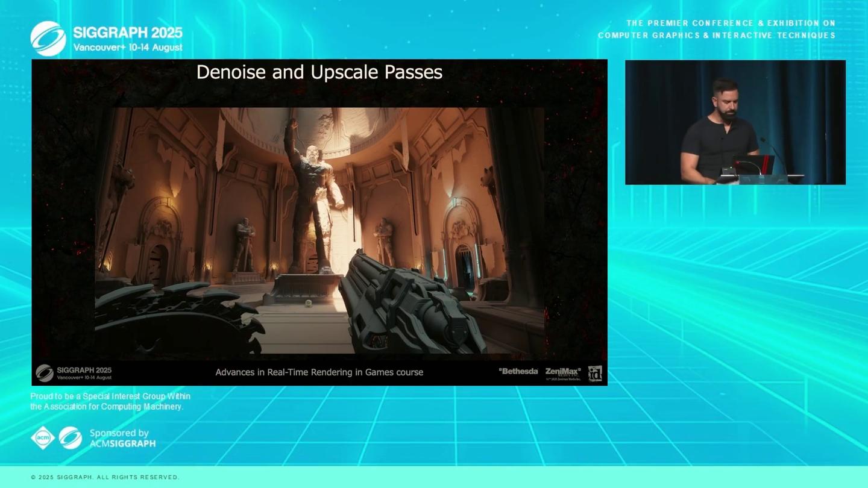Click the header "Vancouver+ 10-14 August" text

tap(128, 48)
